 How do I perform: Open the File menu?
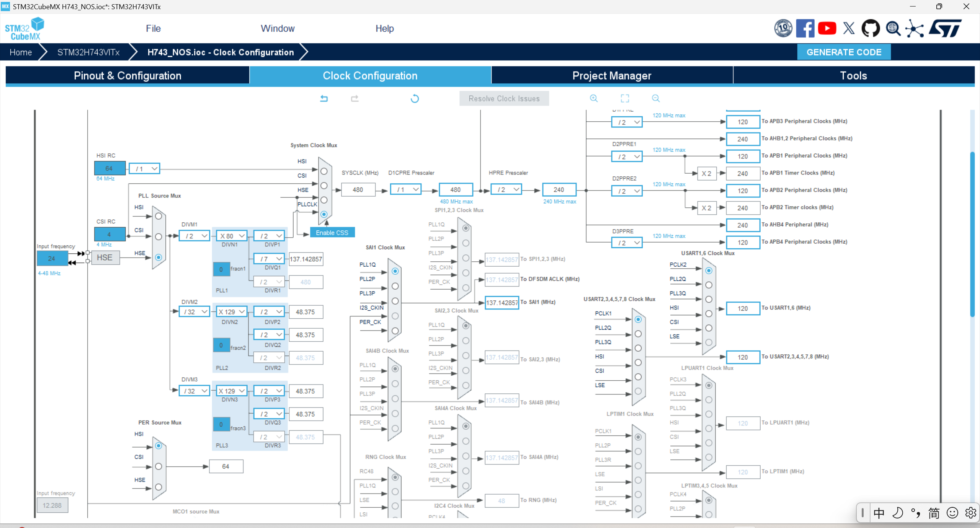[x=153, y=28]
